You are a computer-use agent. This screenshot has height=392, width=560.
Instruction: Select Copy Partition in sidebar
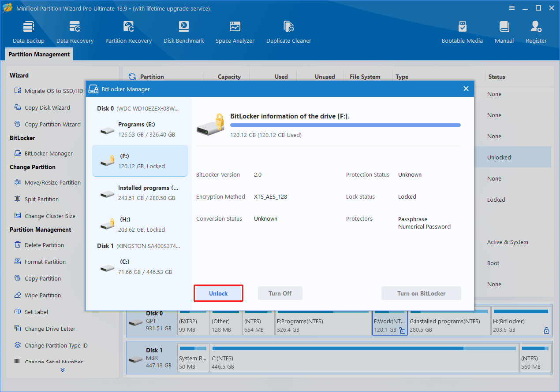37,278
